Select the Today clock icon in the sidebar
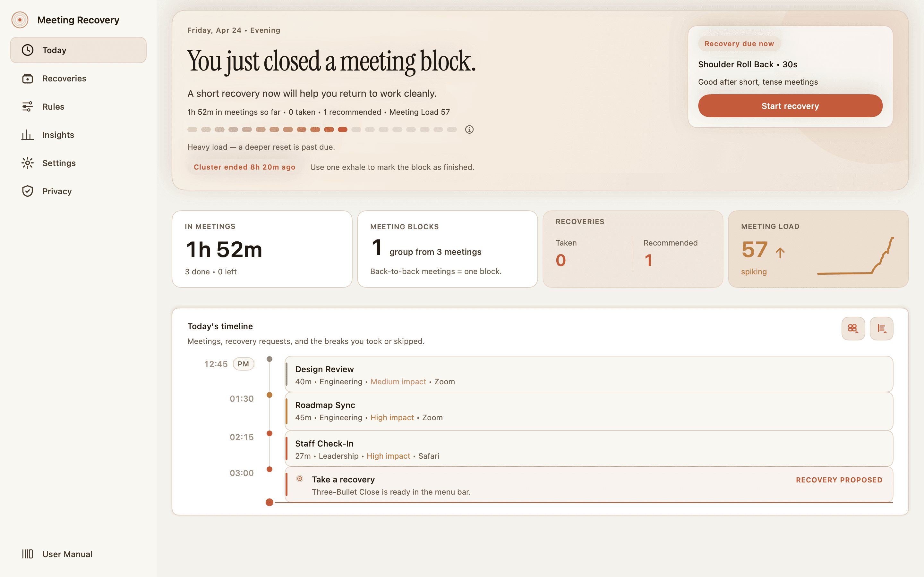Viewport: 924px width, 577px height. coord(28,50)
